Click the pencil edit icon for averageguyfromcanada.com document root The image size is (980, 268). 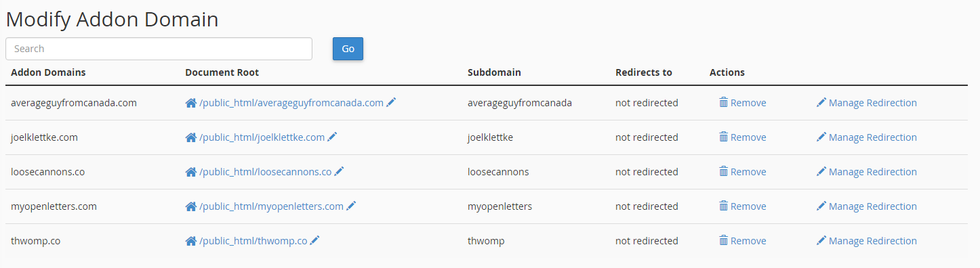(391, 103)
